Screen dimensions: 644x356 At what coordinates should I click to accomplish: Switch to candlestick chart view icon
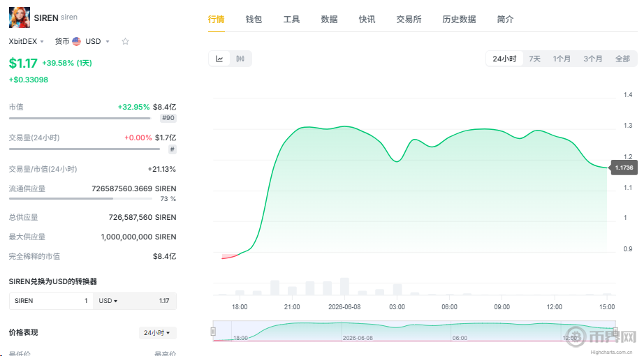(x=240, y=59)
